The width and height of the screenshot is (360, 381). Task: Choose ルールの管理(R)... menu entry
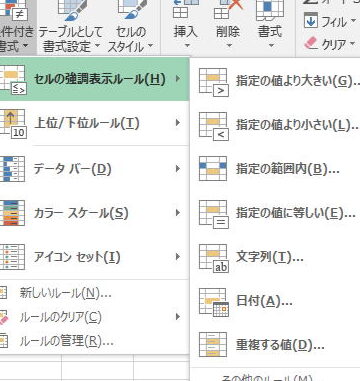94,341
